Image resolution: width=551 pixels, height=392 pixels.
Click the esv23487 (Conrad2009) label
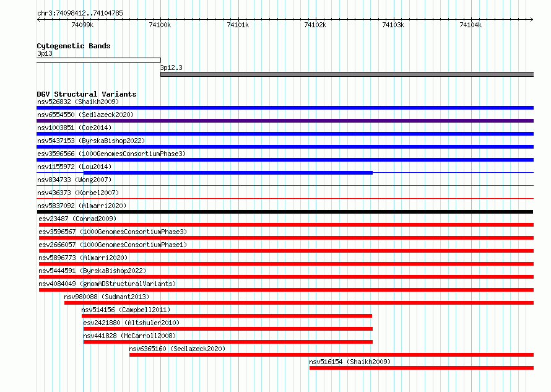click(x=77, y=219)
